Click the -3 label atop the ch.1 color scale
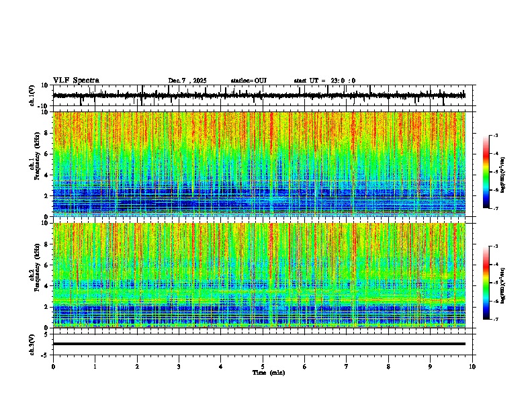Viewport: 532px width, 411px height. point(495,135)
